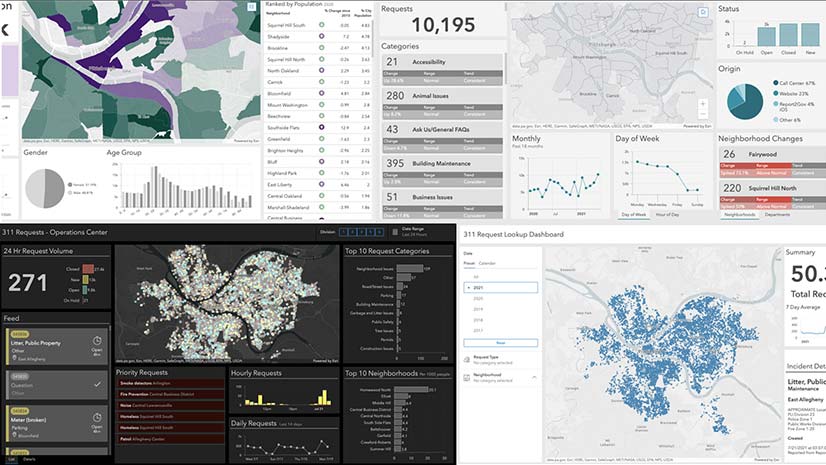
Task: Click the checkmark on the Question feed card
Action: tap(97, 384)
